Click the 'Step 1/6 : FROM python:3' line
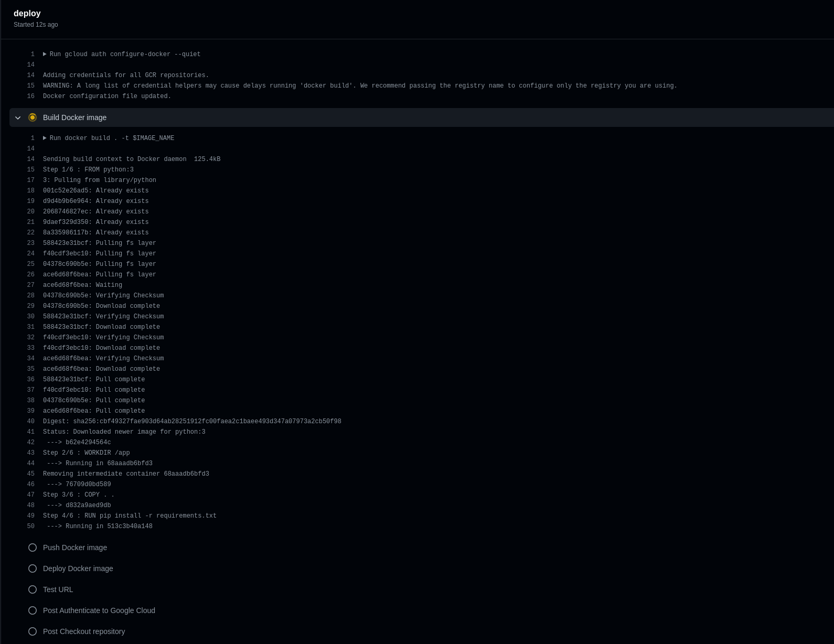This screenshot has height=644, width=834. [x=88, y=169]
